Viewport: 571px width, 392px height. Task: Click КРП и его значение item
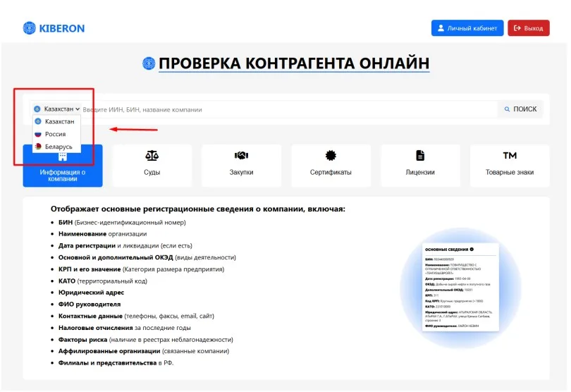141,269
